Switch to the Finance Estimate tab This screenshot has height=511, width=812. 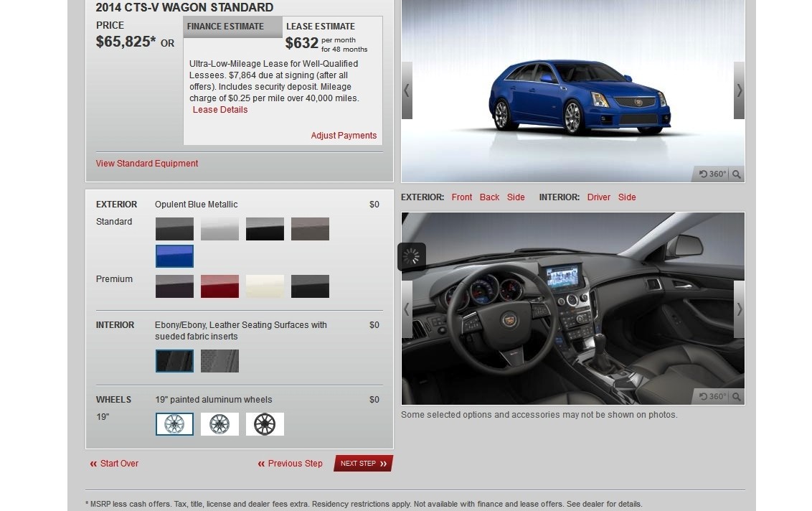[x=232, y=27]
